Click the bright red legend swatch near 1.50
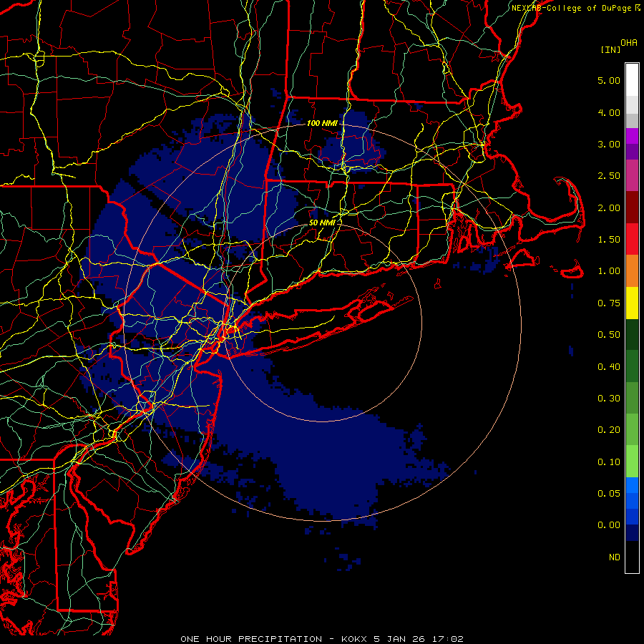Viewport: 644px width, 644px height. 632,239
